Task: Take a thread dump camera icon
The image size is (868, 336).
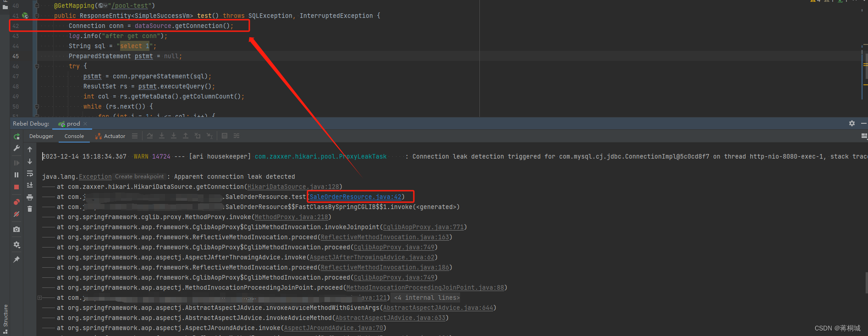Action: coord(16,229)
